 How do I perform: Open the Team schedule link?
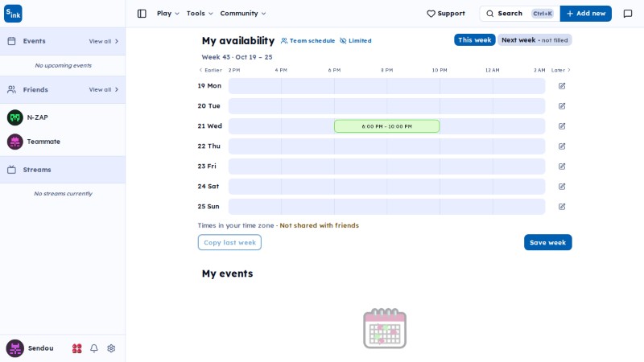308,41
